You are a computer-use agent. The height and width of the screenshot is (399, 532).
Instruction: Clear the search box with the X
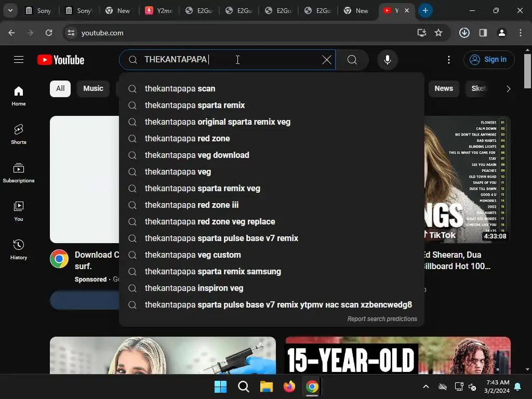tap(326, 60)
